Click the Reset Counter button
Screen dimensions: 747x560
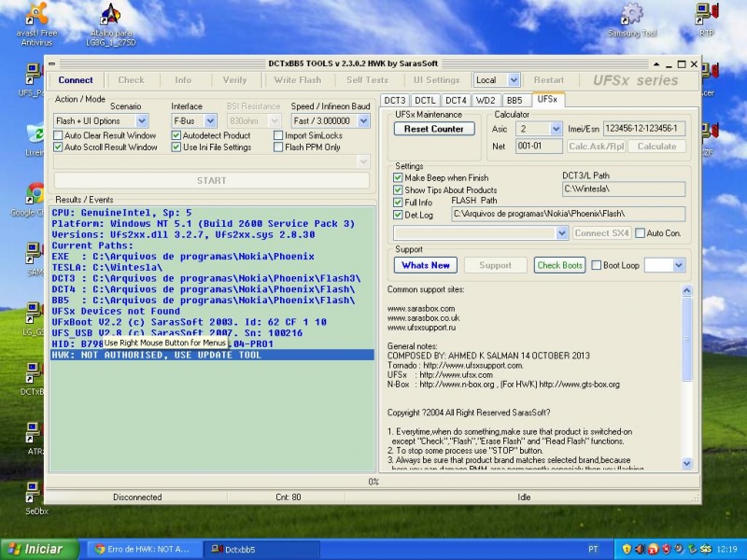pos(434,129)
